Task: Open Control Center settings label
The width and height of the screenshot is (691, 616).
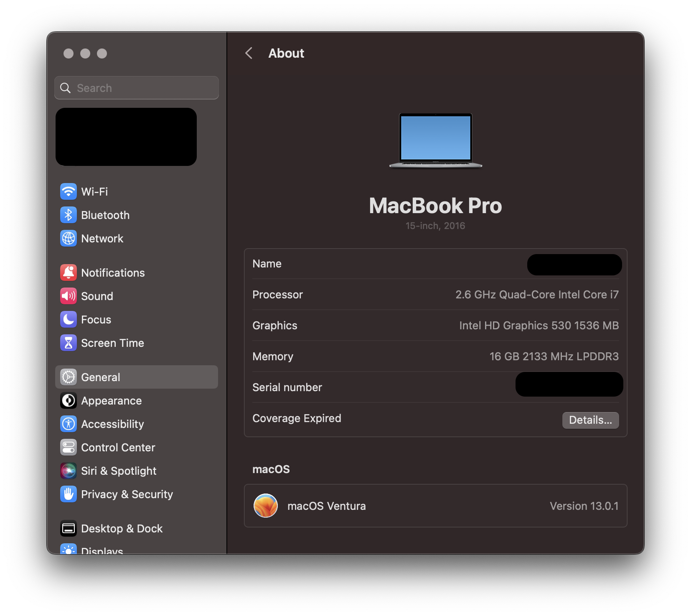Action: click(x=118, y=448)
